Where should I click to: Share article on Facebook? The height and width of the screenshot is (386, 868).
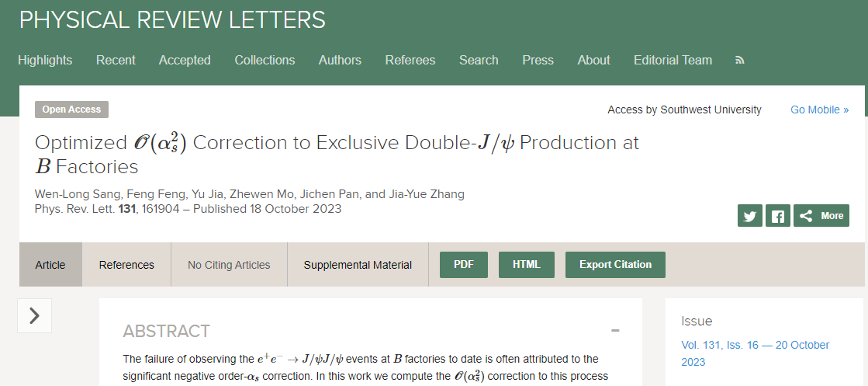[x=777, y=216]
